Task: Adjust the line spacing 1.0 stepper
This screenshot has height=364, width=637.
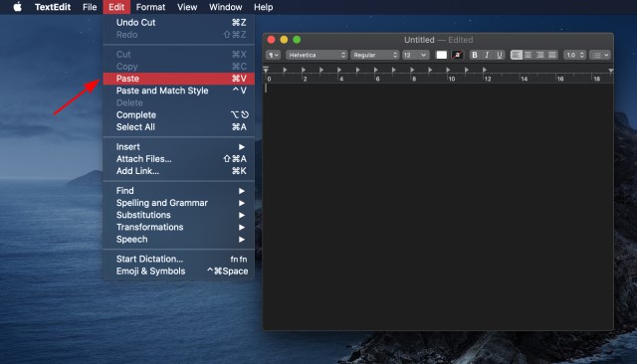Action: (574, 55)
